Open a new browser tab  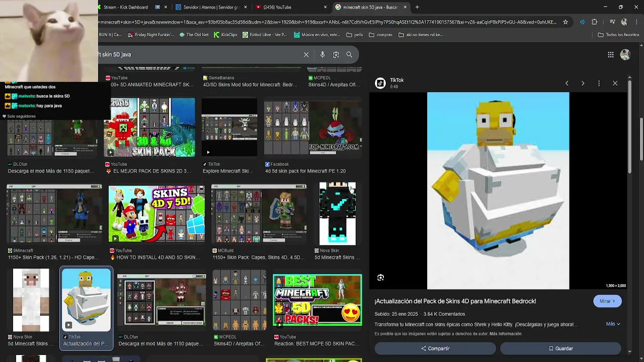(x=417, y=7)
